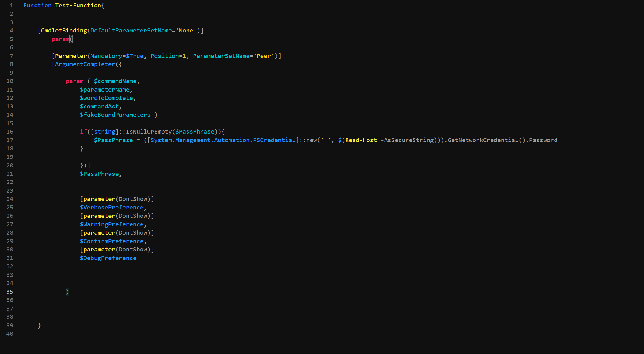Click $PassPhrase assignment on line 17
The image size is (644, 354).
[113, 140]
